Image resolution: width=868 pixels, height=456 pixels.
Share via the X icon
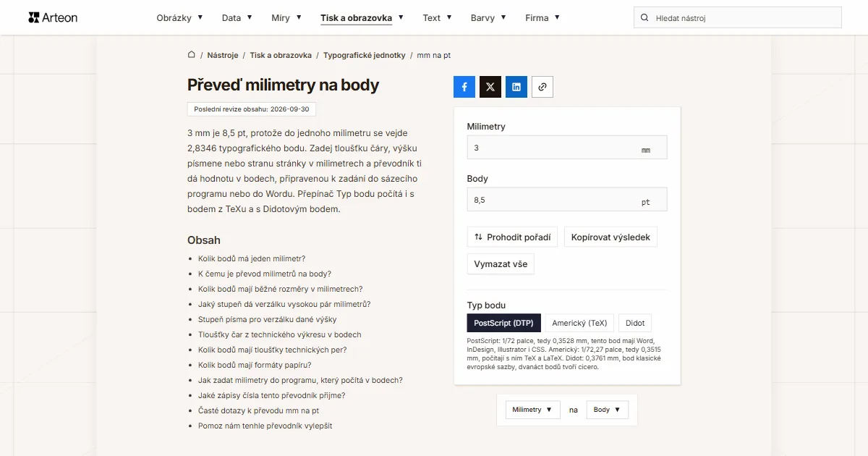click(490, 87)
